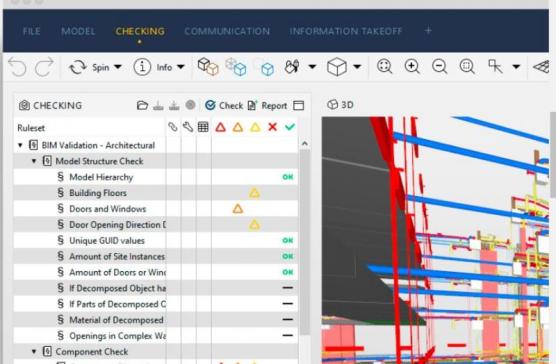Click the ruleset list scrollbar up arrow
The height and width of the screenshot is (364, 556).
(304, 144)
